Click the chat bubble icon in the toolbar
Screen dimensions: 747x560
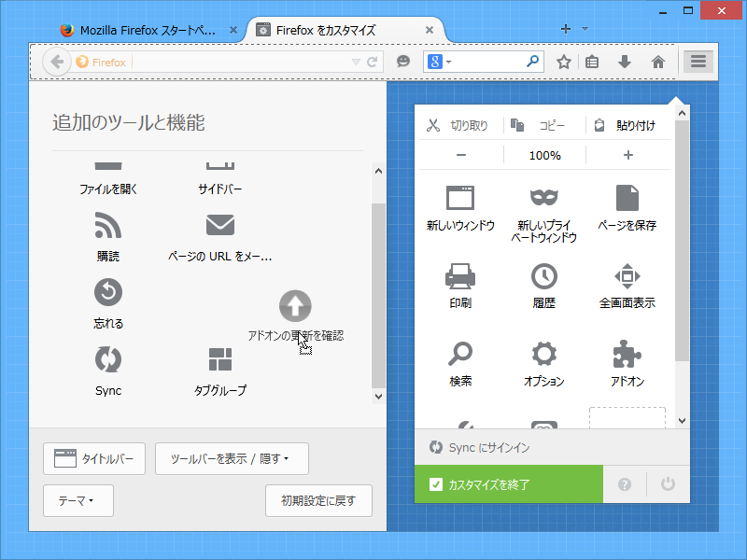[403, 62]
